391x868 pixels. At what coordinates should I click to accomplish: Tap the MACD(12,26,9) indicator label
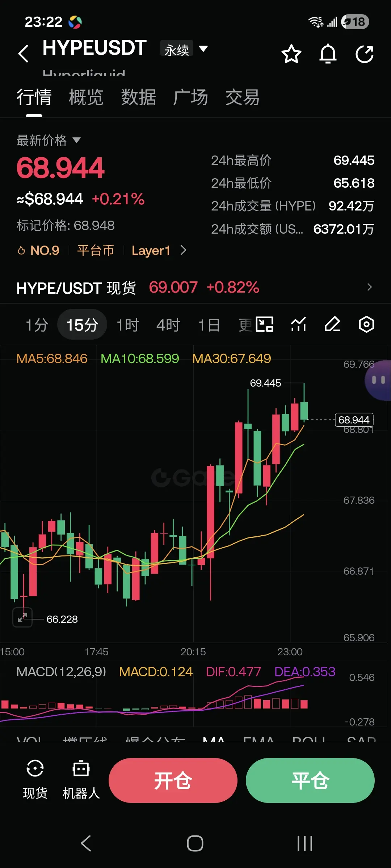pyautogui.click(x=61, y=672)
